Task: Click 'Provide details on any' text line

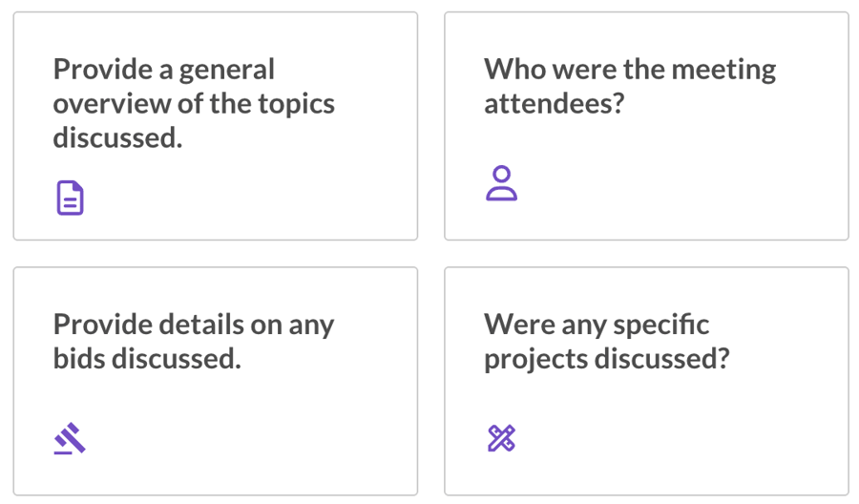Action: click(194, 325)
